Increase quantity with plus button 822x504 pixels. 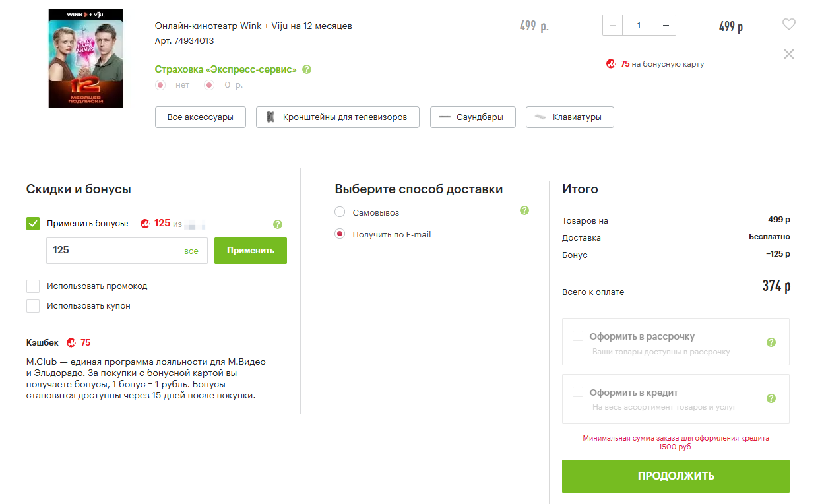coord(666,26)
